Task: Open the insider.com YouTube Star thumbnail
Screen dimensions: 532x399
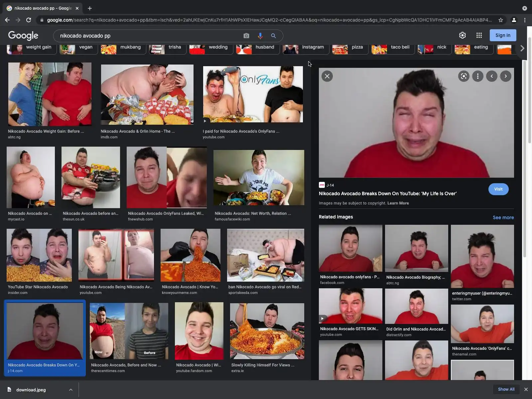Action: [39, 255]
